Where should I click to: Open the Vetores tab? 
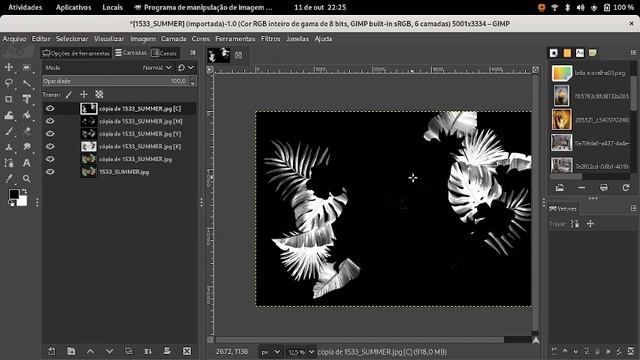click(x=563, y=209)
